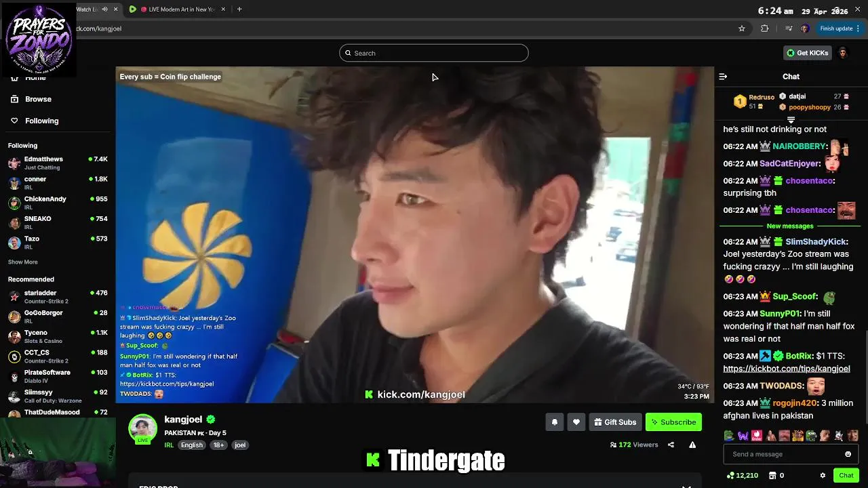Insert the purple W emote

(x=743, y=436)
